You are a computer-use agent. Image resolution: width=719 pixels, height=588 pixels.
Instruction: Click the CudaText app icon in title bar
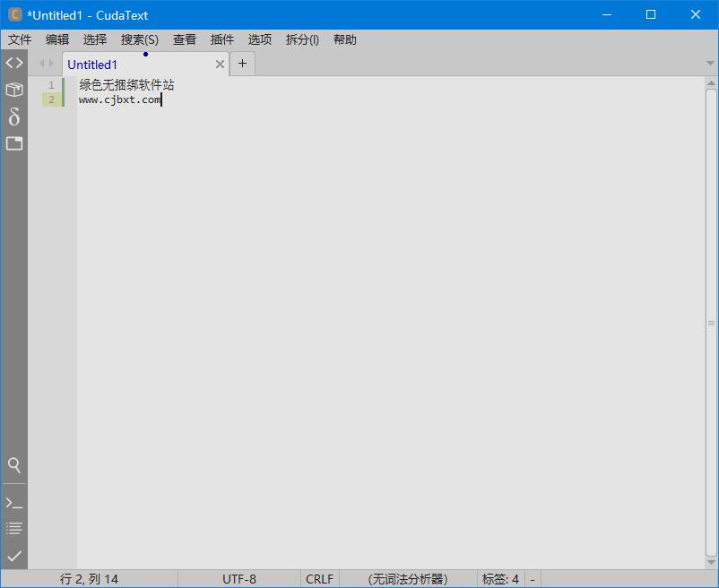[15, 14]
